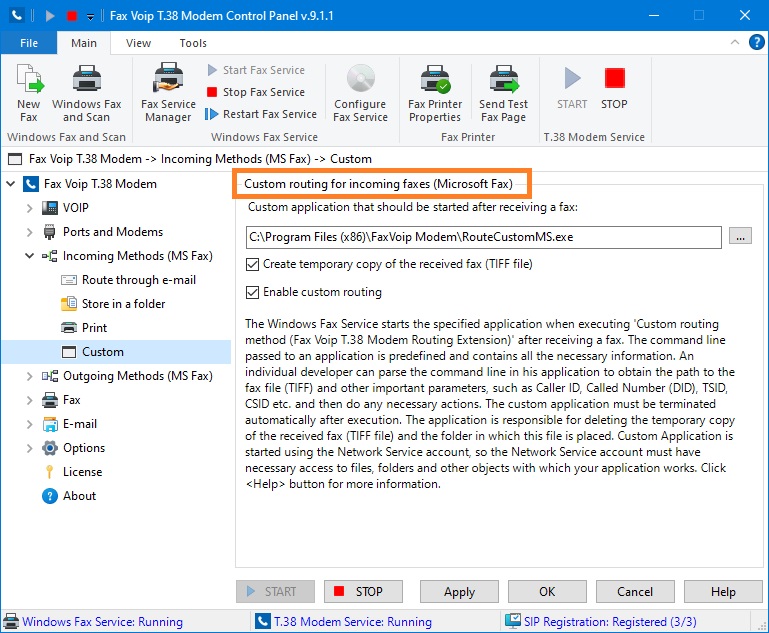Toggle Create temporary copy of received fax

click(252, 265)
